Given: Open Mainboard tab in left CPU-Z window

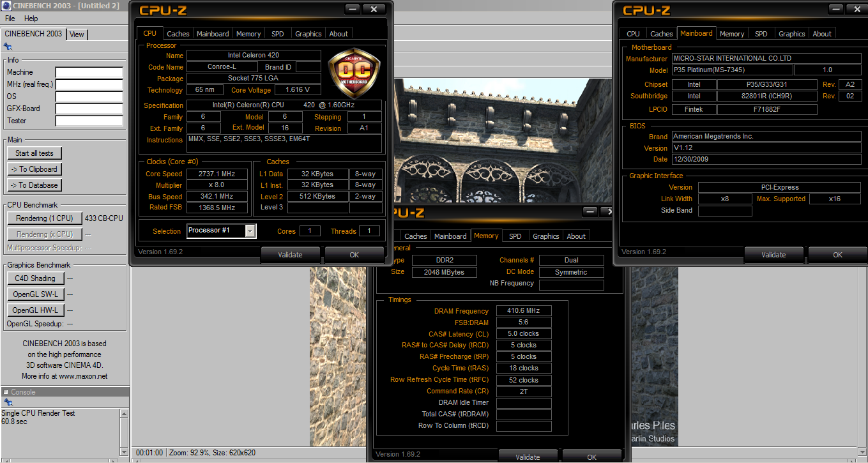Looking at the screenshot, I should (213, 34).
